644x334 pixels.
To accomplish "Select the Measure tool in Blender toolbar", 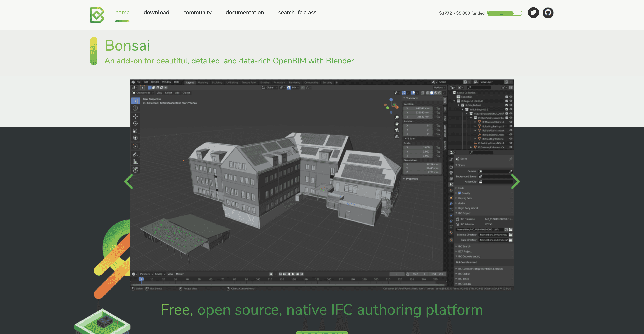I will coord(135,161).
